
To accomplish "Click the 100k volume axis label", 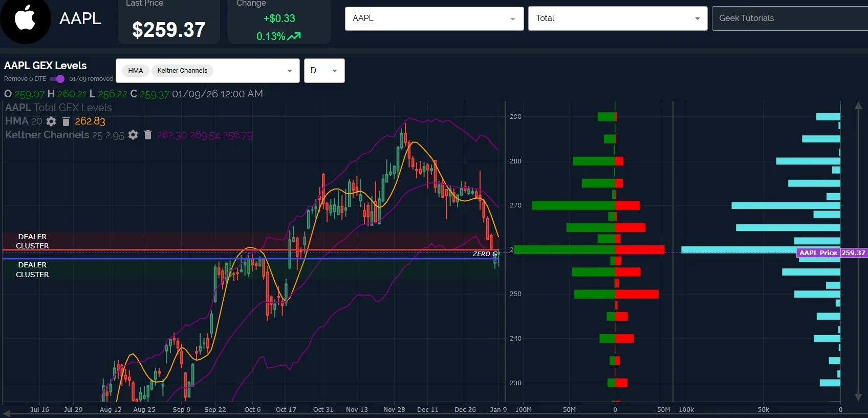I will (686, 410).
